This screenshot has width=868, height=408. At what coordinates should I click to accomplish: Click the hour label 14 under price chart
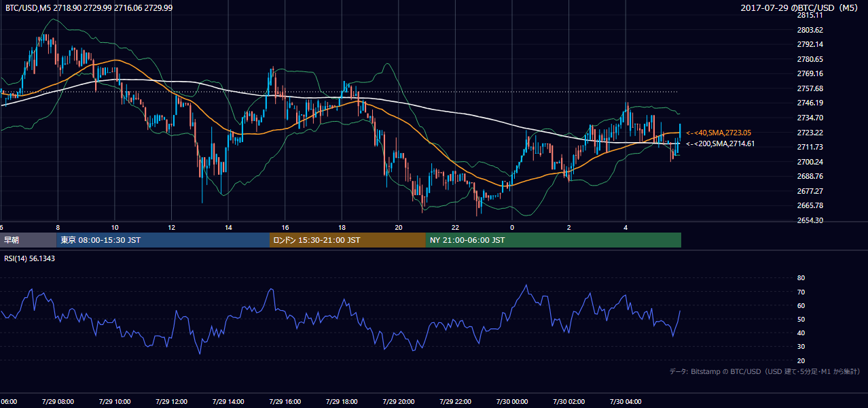[228, 228]
